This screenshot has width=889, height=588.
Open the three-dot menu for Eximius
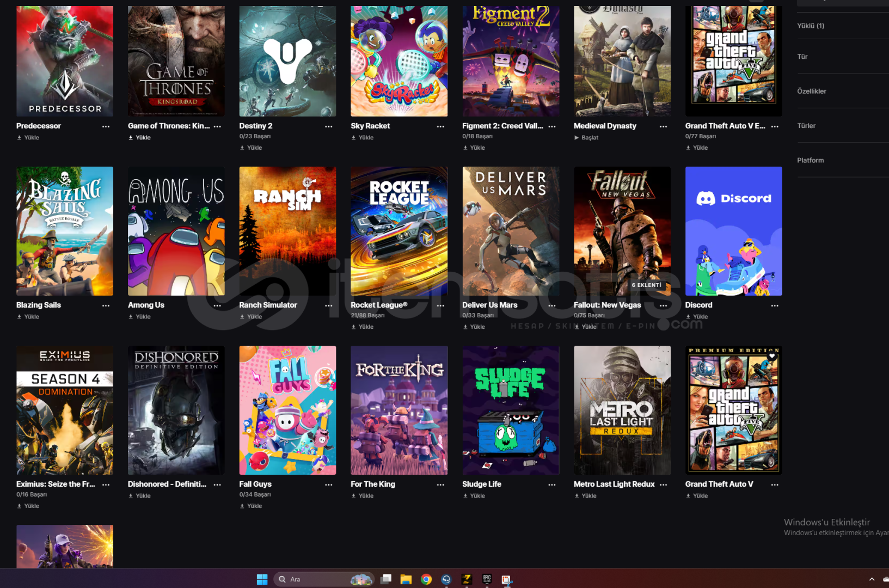tap(106, 485)
